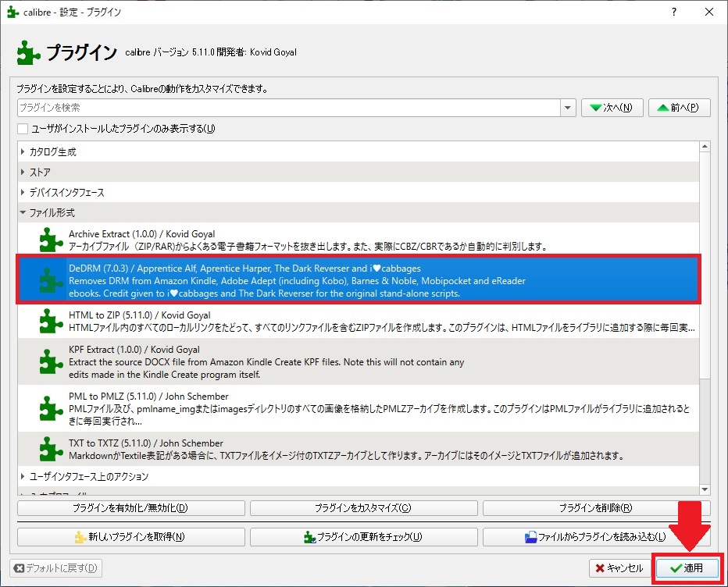
Task: Click プラグインの更新をチェック(U) button
Action: tap(363, 537)
